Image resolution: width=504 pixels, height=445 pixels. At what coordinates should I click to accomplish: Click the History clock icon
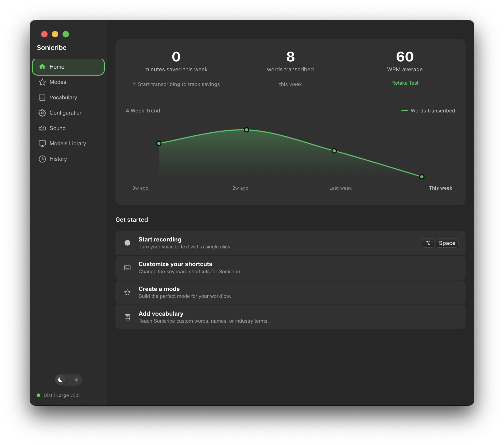point(42,159)
